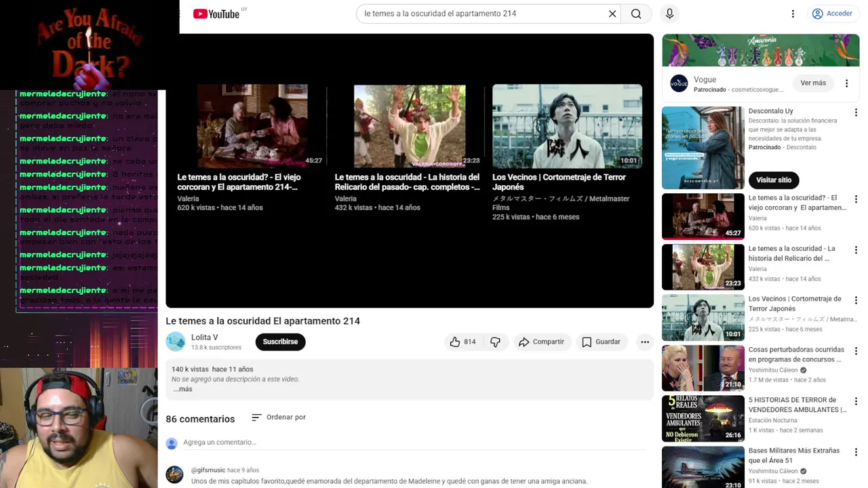Open options for Vendedores Ambulantes video

[x=856, y=401]
